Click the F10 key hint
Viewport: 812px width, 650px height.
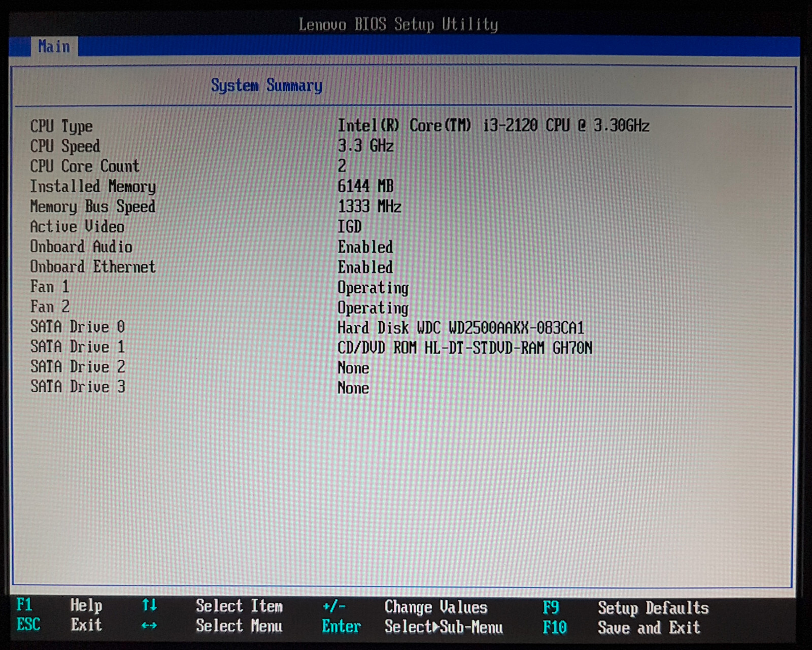[x=555, y=628]
